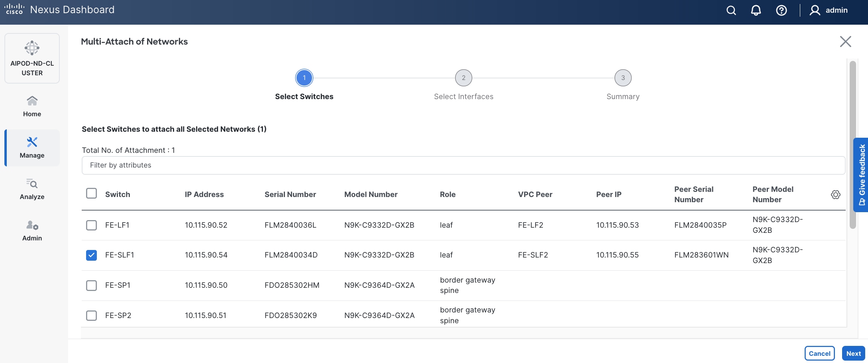Image resolution: width=868 pixels, height=363 pixels.
Task: Open table column settings gear
Action: click(x=835, y=195)
